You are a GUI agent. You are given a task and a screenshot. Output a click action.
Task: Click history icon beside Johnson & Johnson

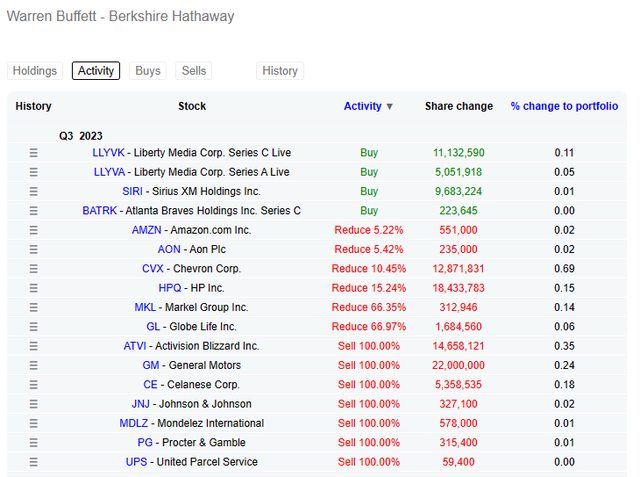[33, 404]
